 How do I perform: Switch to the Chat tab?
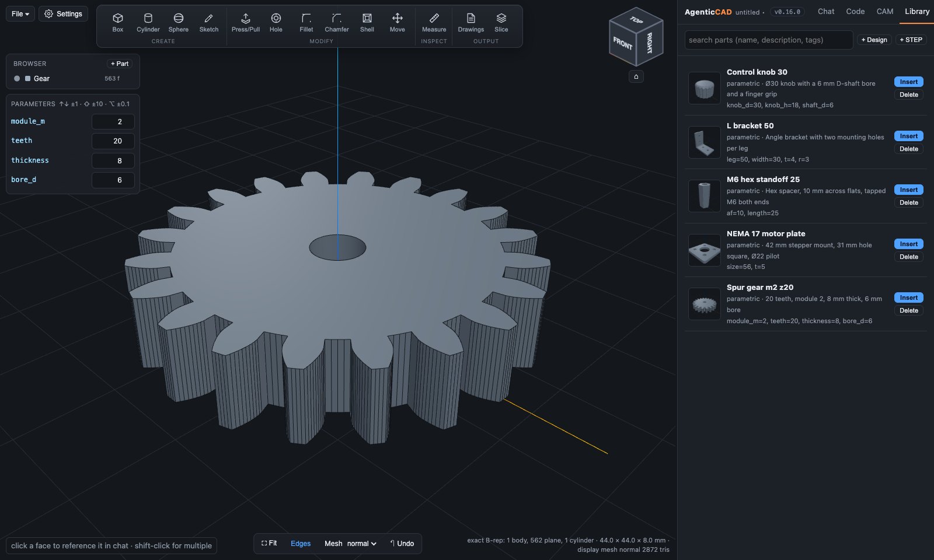[825, 11]
